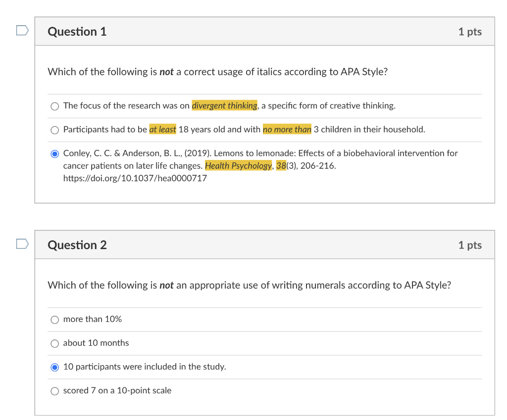The width and height of the screenshot is (507, 420).
Task: Click the doi.org URL text
Action: coord(135,178)
